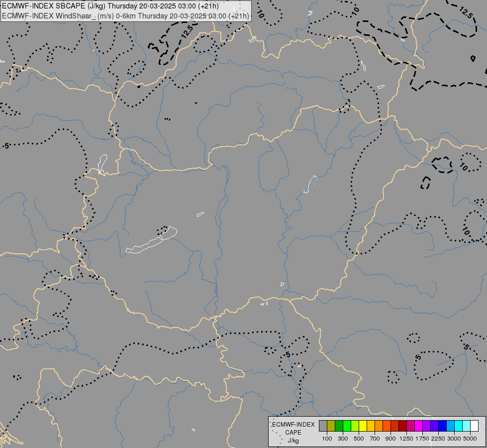This screenshot has width=487, height=448.
Task: Choose the orange-red swatch left of 900
Action: pyautogui.click(x=387, y=426)
